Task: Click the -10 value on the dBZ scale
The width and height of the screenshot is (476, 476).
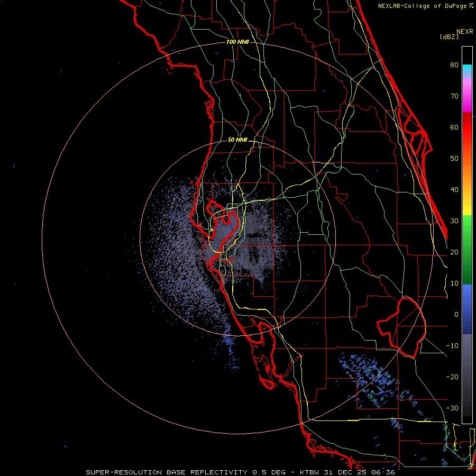Action: coord(452,346)
